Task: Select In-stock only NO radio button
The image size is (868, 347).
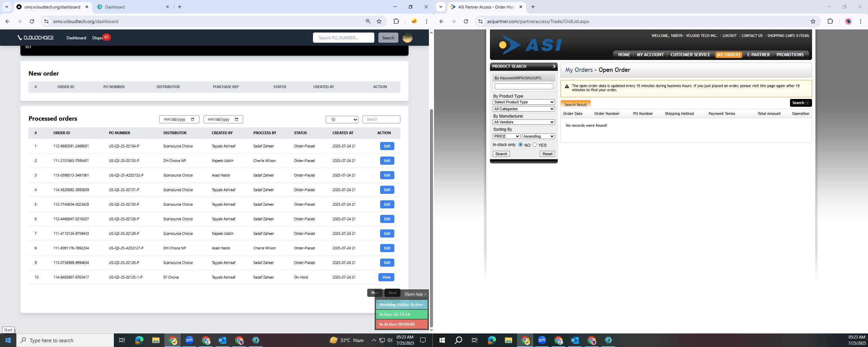Action: 520,145
